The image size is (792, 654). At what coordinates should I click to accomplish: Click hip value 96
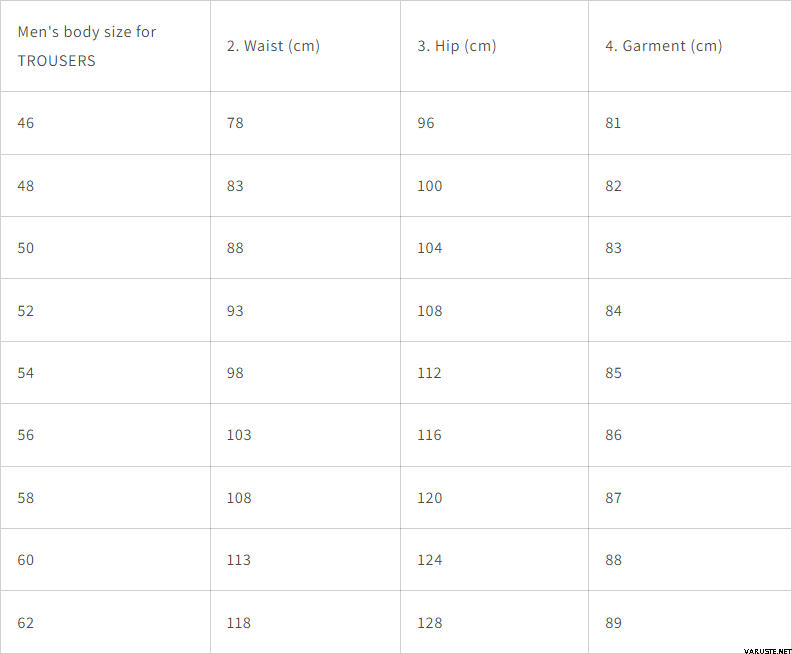pos(425,123)
